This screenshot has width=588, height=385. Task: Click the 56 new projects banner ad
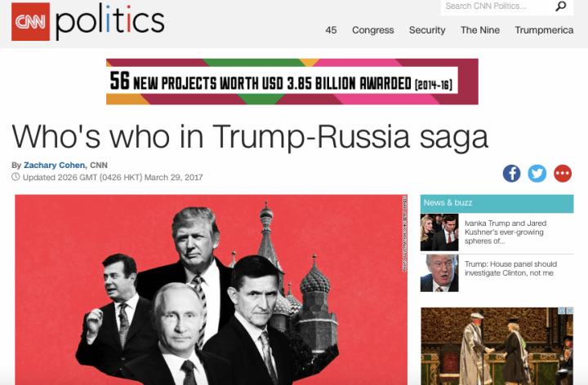292,82
